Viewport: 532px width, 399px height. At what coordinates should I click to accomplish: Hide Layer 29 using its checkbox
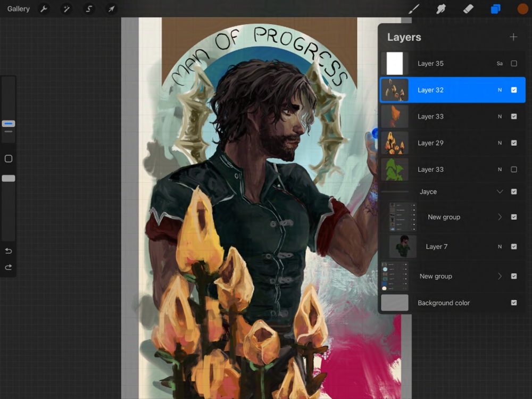tap(514, 143)
